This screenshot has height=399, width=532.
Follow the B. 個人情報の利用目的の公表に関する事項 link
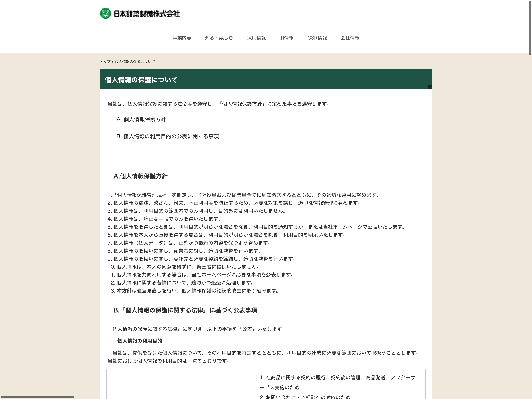click(x=171, y=137)
